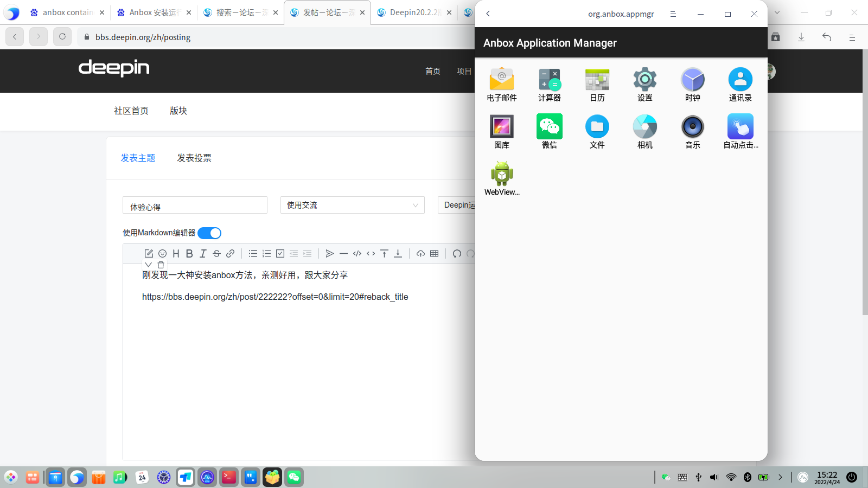Insert emoji using the editor smiley icon
The image size is (868, 488).
point(162,253)
